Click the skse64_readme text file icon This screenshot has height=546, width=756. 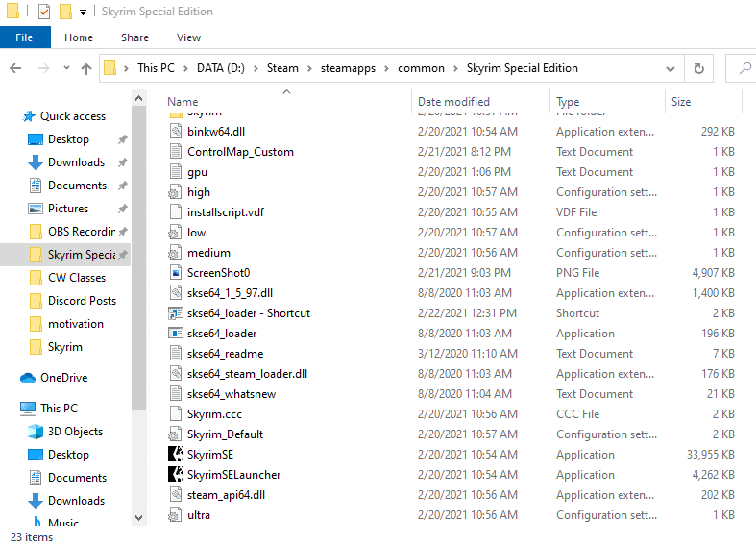[176, 354]
